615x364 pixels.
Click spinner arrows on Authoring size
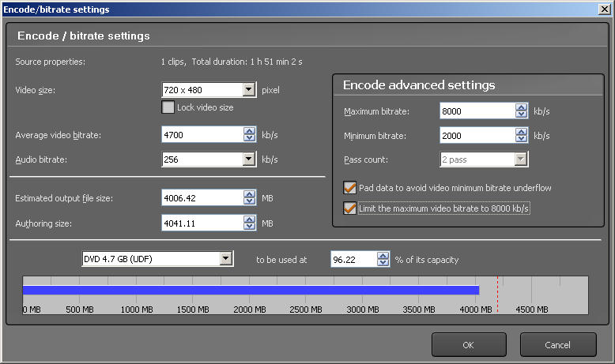[250, 223]
